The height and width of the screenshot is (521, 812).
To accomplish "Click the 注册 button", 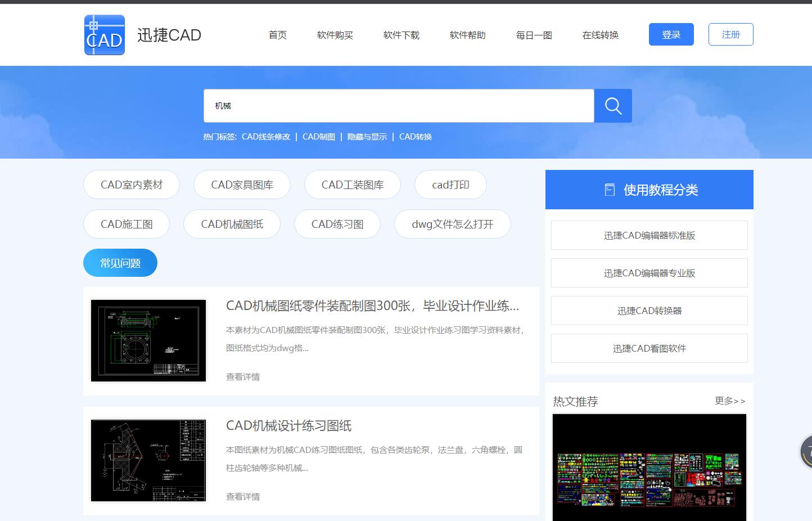I will tap(730, 34).
